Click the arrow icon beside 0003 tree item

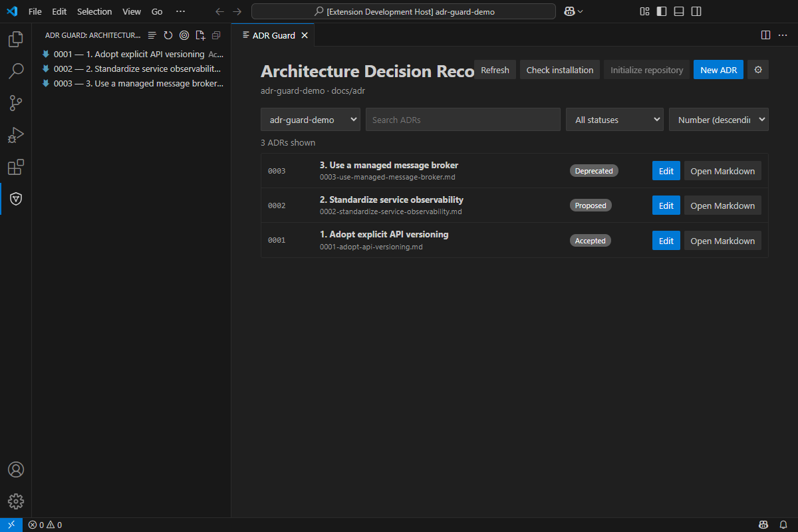coord(46,83)
